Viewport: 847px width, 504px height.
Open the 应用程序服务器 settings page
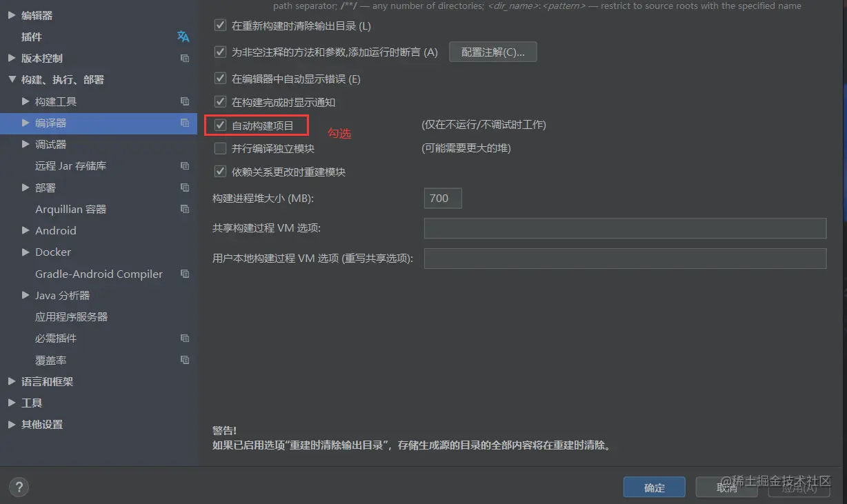72,317
